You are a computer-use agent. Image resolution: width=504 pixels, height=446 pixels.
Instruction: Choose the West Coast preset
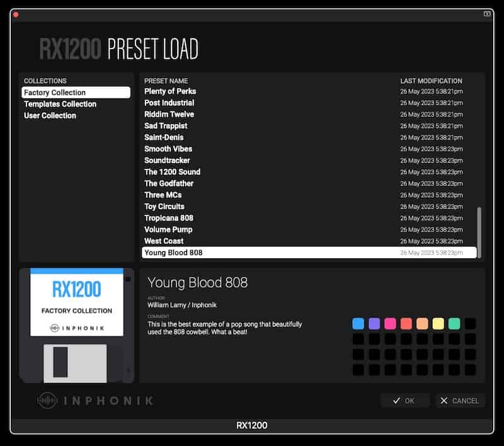click(309, 241)
